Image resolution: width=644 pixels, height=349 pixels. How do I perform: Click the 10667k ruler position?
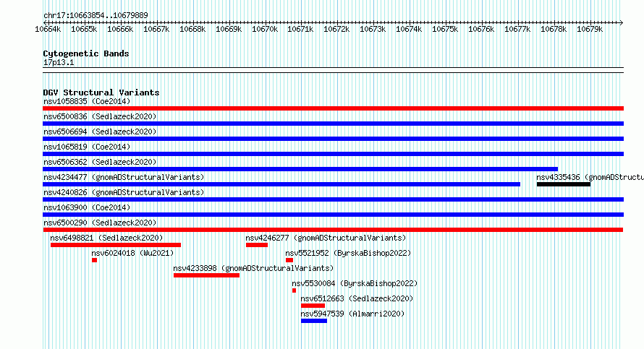[156, 29]
